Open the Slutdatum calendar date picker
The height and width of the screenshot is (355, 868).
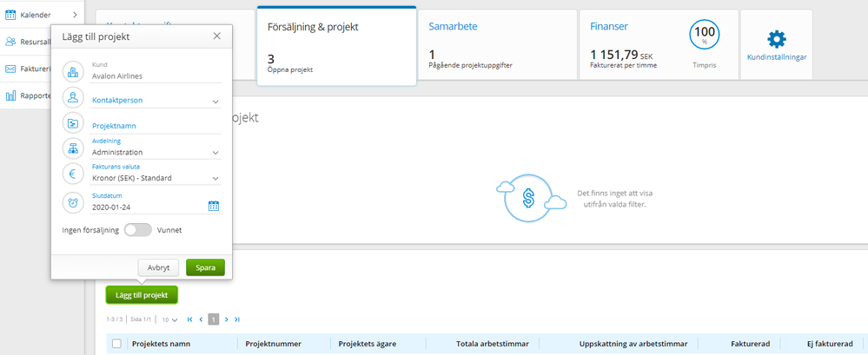(214, 206)
